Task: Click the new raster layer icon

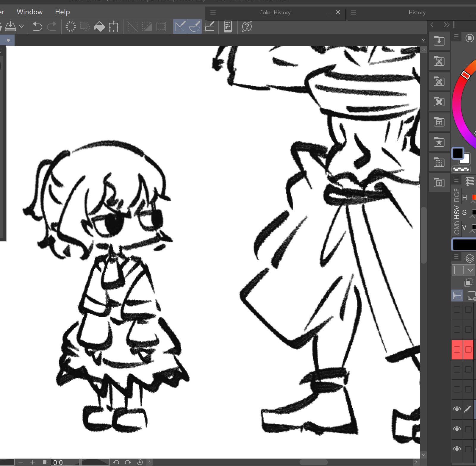Action: (x=472, y=295)
